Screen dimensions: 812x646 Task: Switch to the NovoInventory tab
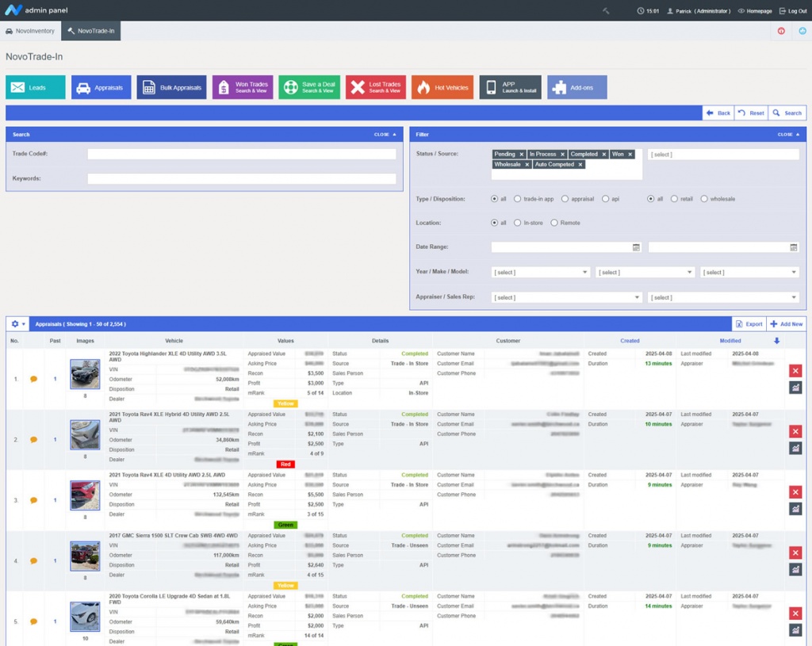[30, 31]
